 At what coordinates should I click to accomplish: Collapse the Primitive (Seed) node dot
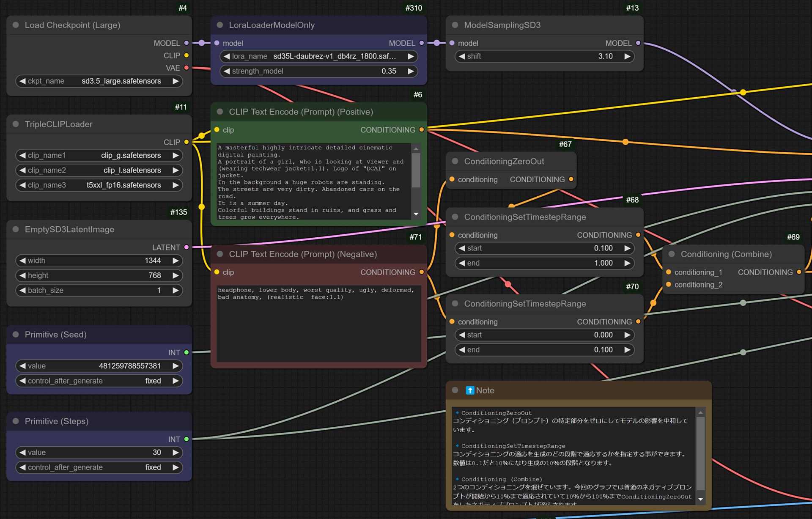[16, 335]
